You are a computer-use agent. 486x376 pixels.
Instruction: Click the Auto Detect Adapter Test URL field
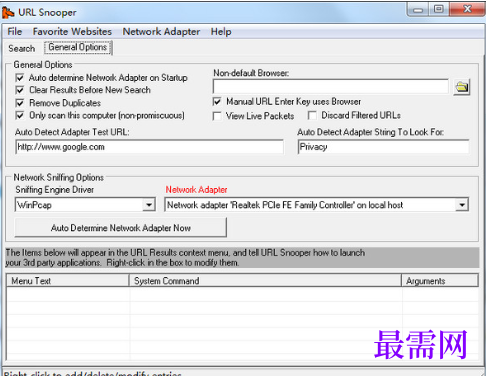pyautogui.click(x=150, y=147)
